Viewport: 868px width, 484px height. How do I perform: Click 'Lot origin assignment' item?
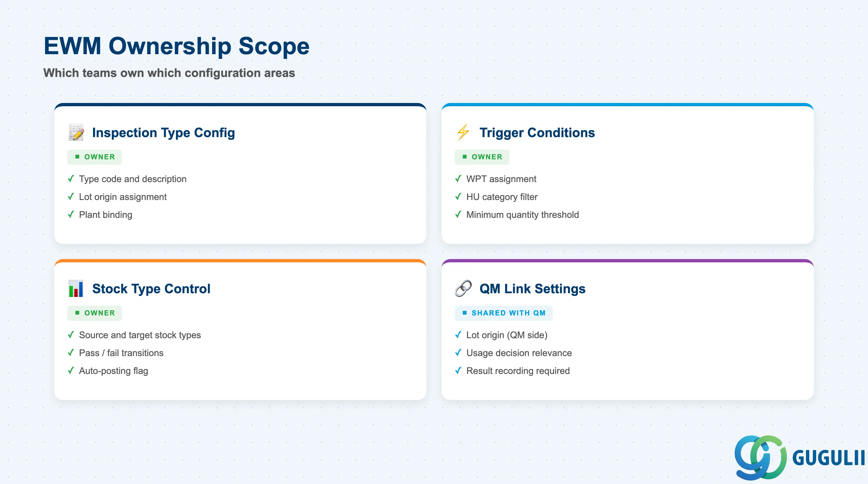pos(117,196)
